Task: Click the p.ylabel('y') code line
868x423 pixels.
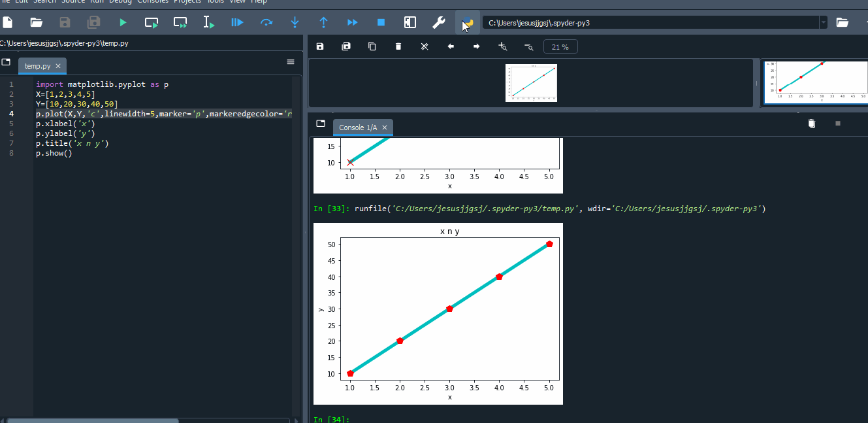Action: [65, 133]
